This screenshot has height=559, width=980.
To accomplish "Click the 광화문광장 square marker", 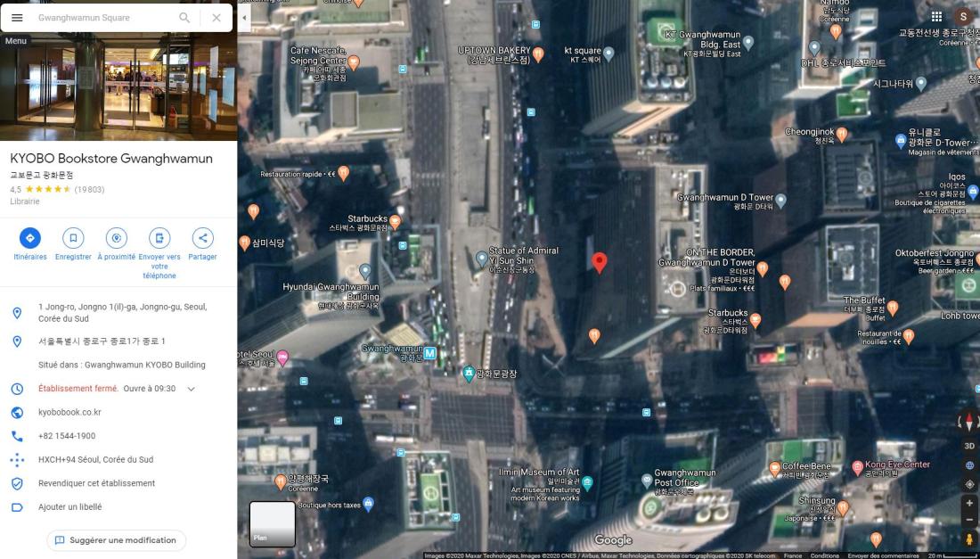I will 469,374.
